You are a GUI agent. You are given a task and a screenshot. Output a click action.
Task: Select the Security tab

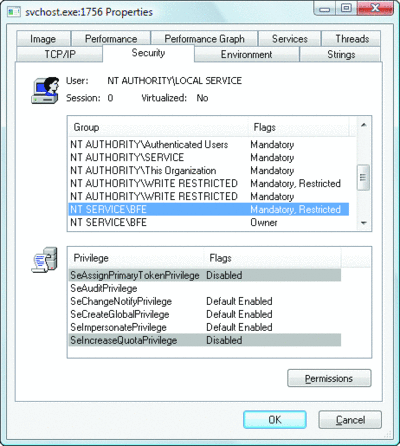coord(148,53)
